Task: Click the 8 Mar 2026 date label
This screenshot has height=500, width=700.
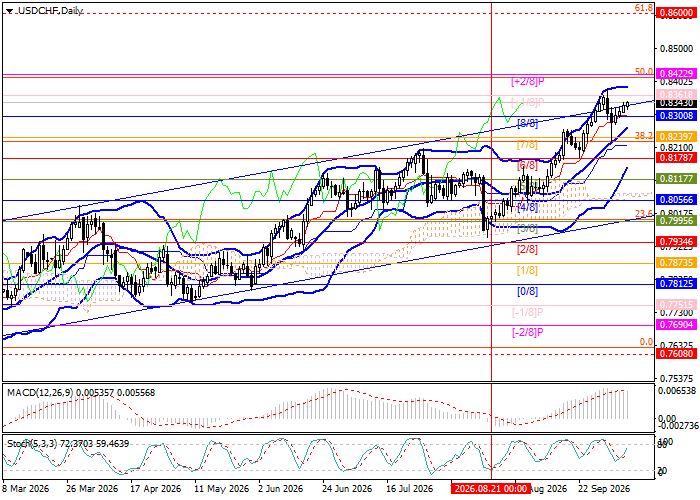Action: tap(26, 488)
